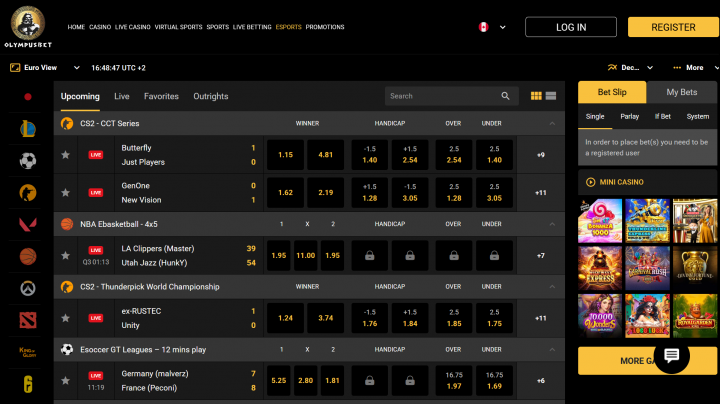Viewport: 720px width, 404px height.
Task: Open the Euro View dropdown
Action: [x=45, y=67]
